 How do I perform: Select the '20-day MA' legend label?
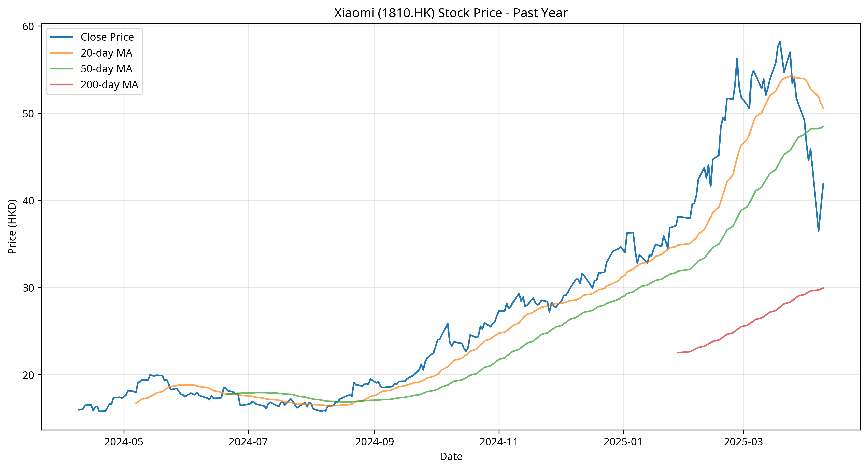[x=106, y=53]
